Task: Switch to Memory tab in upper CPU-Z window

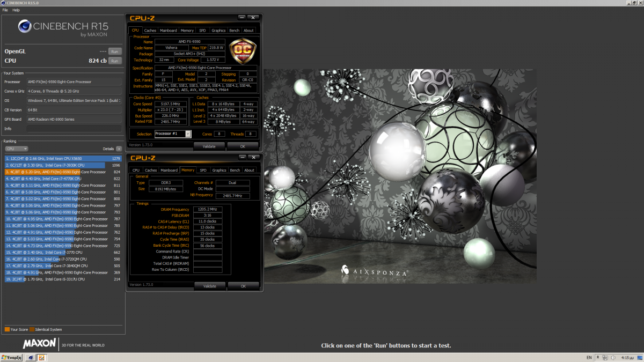Action: (x=187, y=31)
